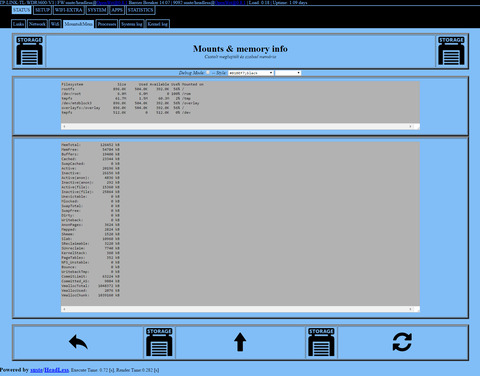Screen dimensions: 480x376
Task: Click the storage icon left of page title
Action: [29, 51]
